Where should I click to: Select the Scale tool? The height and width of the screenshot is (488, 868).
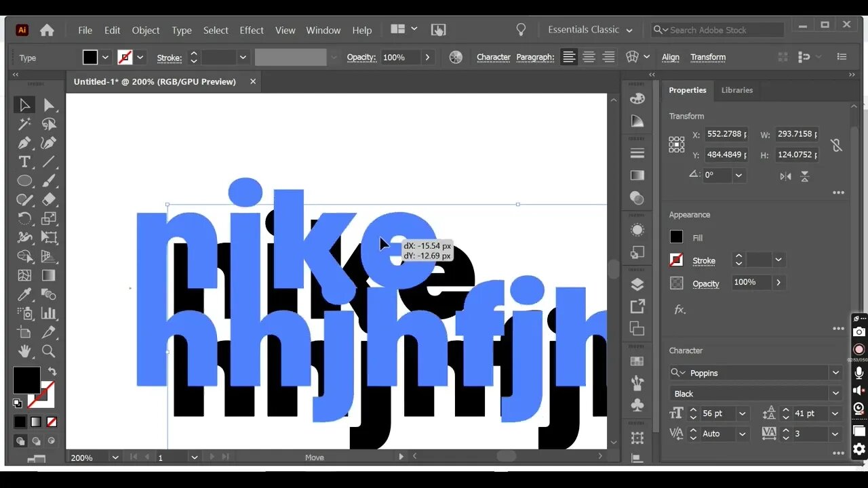pyautogui.click(x=49, y=218)
